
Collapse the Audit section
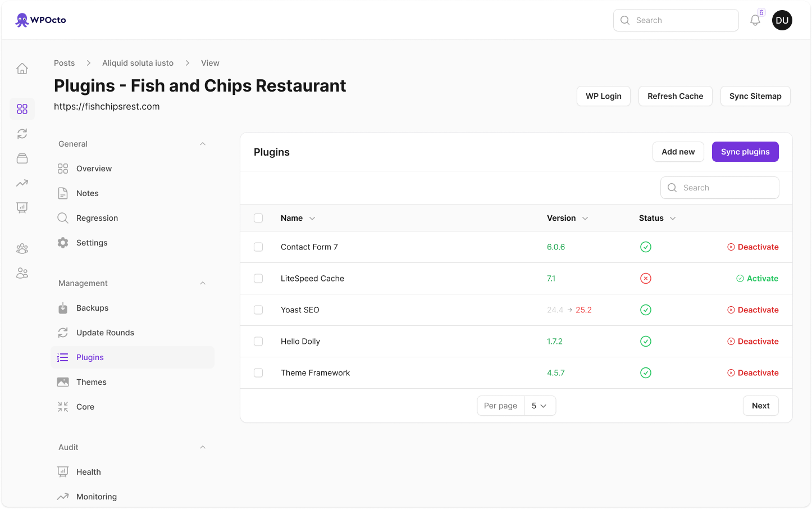[x=203, y=447]
